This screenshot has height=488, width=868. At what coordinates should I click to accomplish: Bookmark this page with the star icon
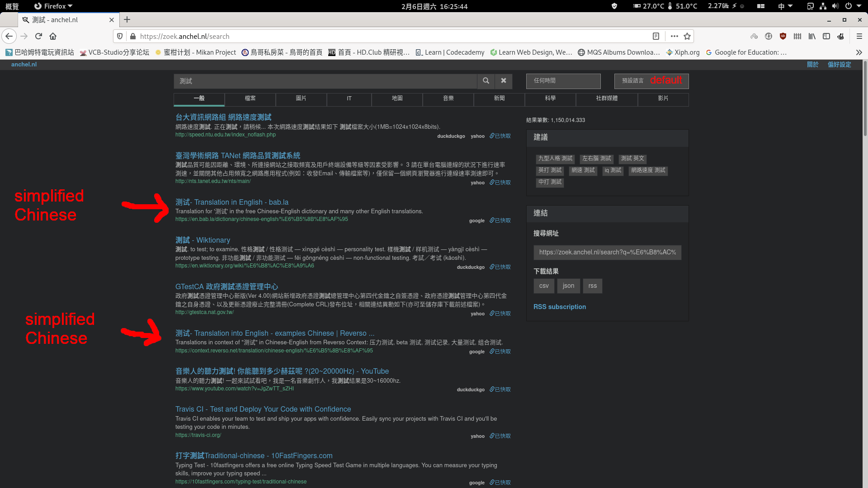pyautogui.click(x=687, y=36)
